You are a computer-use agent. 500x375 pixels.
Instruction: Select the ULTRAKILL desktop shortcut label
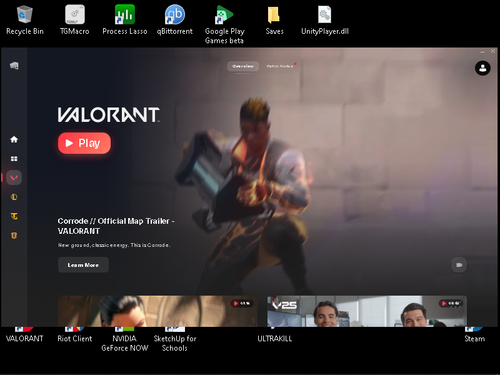275,338
